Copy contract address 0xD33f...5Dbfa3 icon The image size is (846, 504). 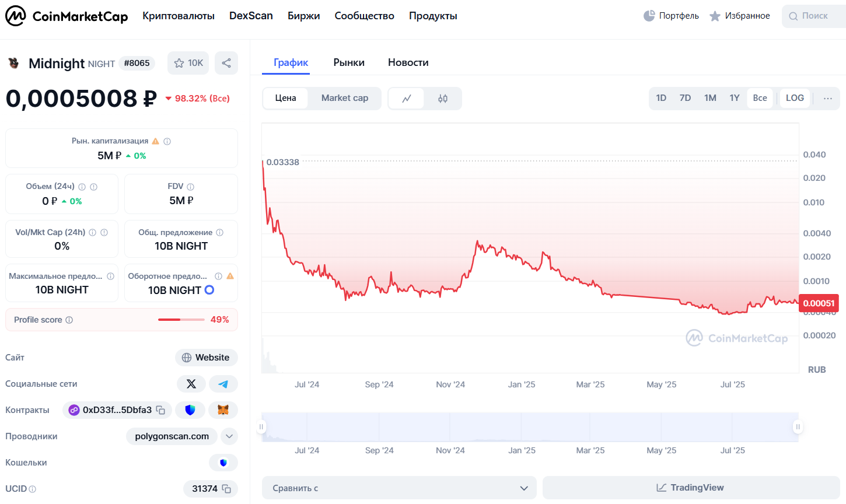(x=160, y=410)
